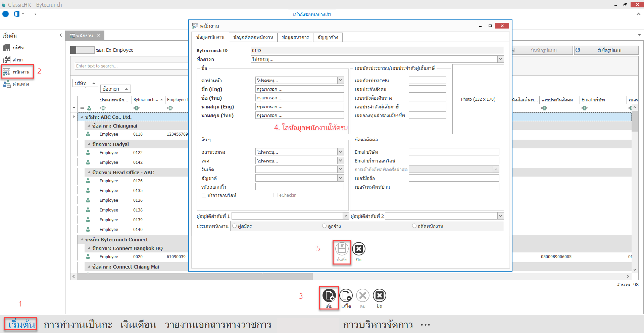Click the person icon for employee 0122

point(88,152)
